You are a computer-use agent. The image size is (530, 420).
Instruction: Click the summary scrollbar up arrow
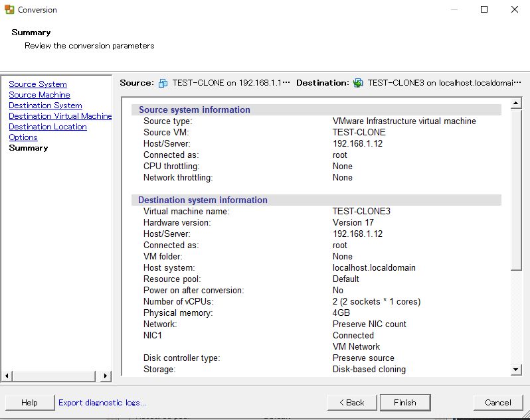click(x=516, y=103)
